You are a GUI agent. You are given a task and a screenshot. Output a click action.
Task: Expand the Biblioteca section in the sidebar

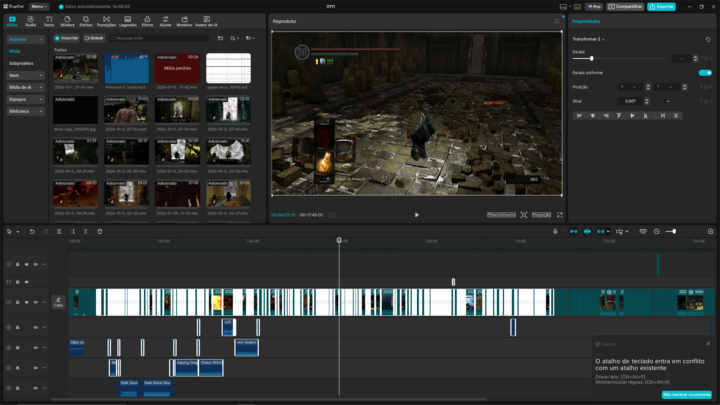tap(26, 111)
